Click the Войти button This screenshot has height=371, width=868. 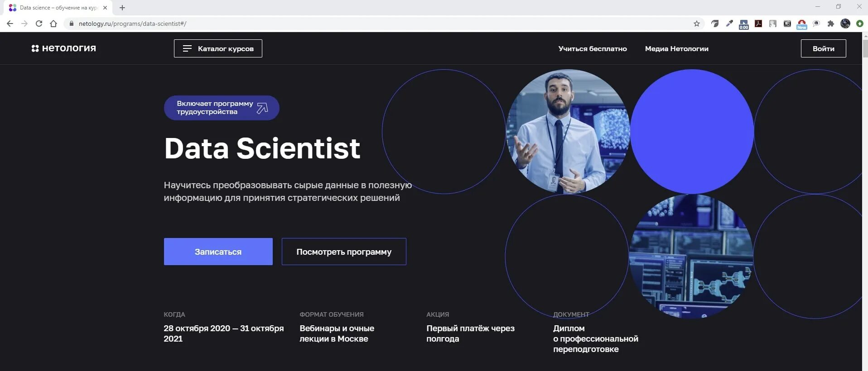coord(823,48)
